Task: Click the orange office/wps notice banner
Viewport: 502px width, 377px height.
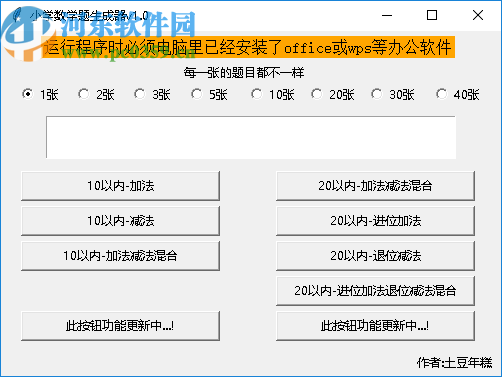Action: (x=248, y=47)
